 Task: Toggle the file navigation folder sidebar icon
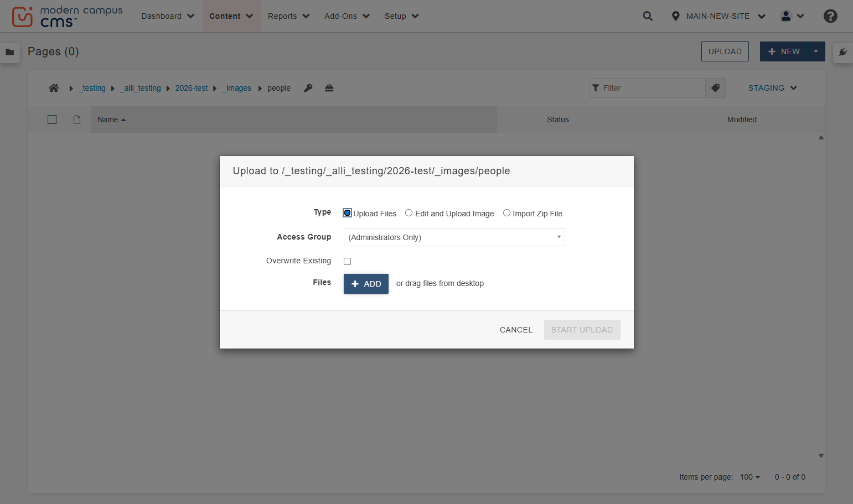click(x=10, y=52)
